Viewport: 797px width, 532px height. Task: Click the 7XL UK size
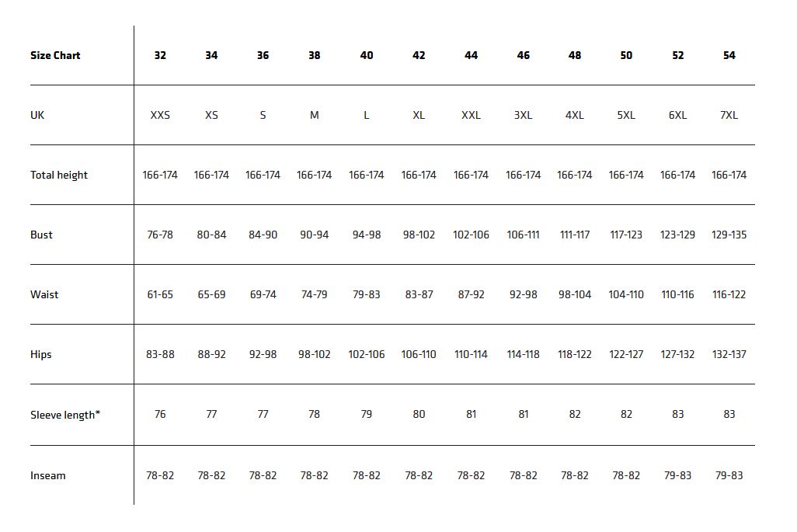729,115
